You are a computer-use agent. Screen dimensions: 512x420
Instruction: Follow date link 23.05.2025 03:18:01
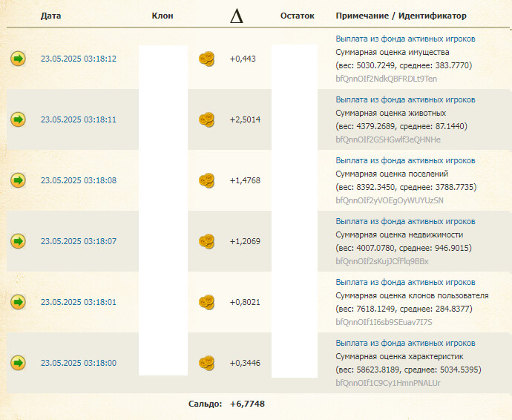click(x=78, y=302)
